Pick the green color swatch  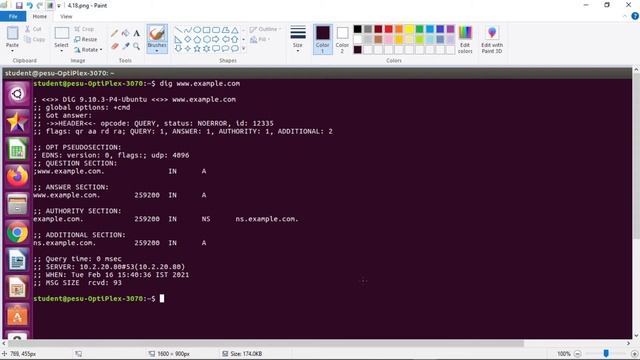pyautogui.click(x=420, y=29)
